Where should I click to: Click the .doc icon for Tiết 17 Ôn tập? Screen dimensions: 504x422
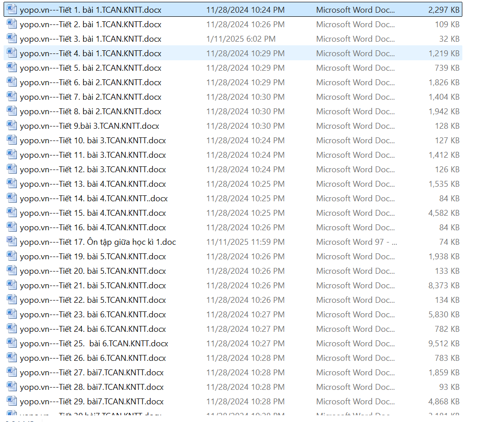point(12,242)
